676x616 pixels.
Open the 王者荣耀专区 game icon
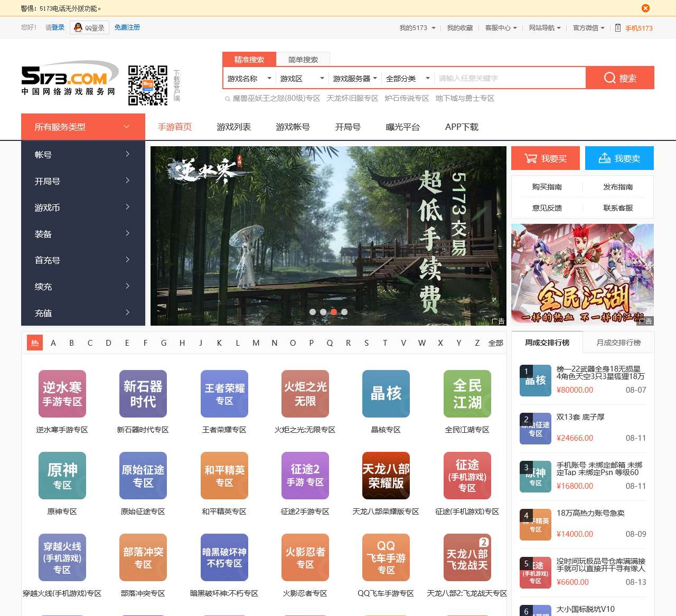click(224, 394)
